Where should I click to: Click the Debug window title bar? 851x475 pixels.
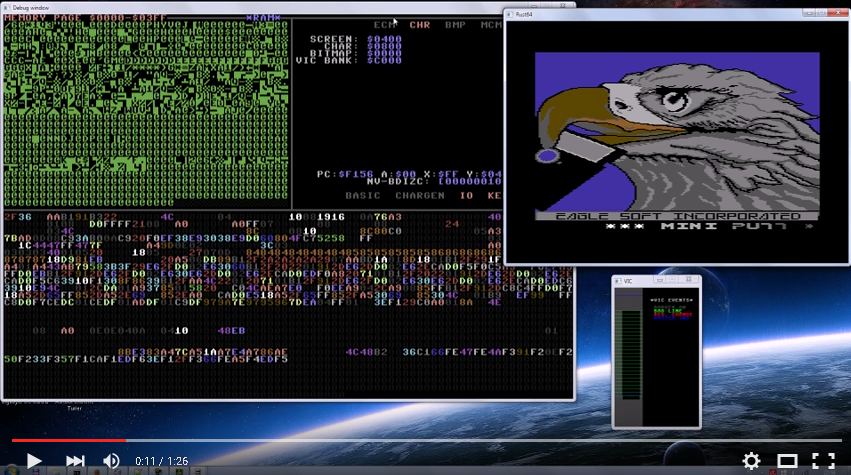tap(200, 7)
